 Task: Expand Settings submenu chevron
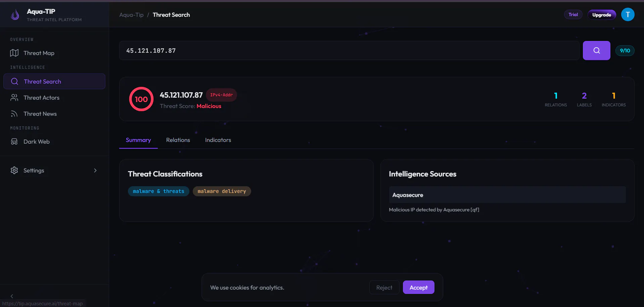coord(95,170)
